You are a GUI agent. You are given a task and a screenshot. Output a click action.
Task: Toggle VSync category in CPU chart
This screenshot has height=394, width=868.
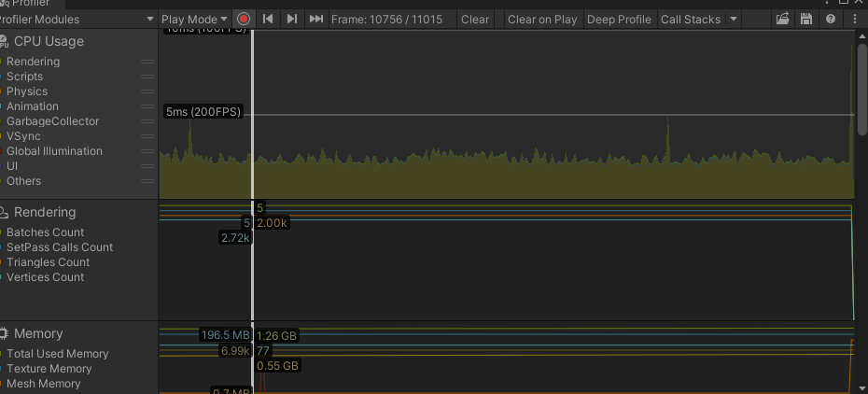point(23,136)
